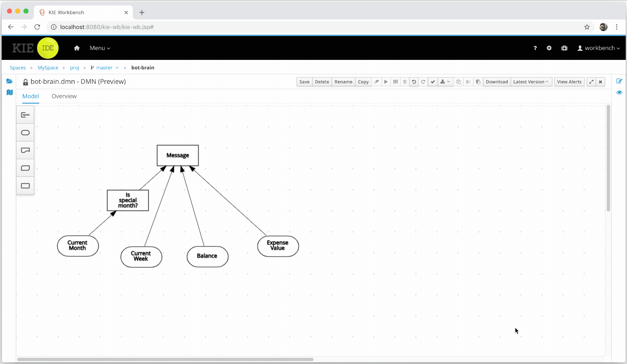Select the Expense Value input node
This screenshot has width=627, height=364.
pyautogui.click(x=278, y=246)
